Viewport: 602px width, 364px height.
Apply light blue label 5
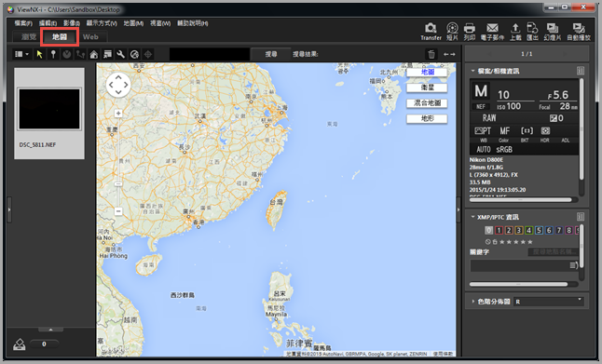[539, 230]
